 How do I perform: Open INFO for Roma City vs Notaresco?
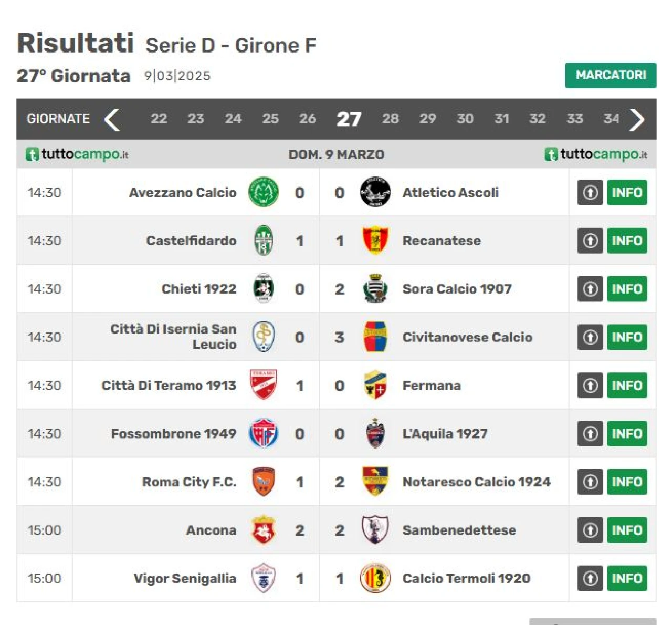[627, 482]
